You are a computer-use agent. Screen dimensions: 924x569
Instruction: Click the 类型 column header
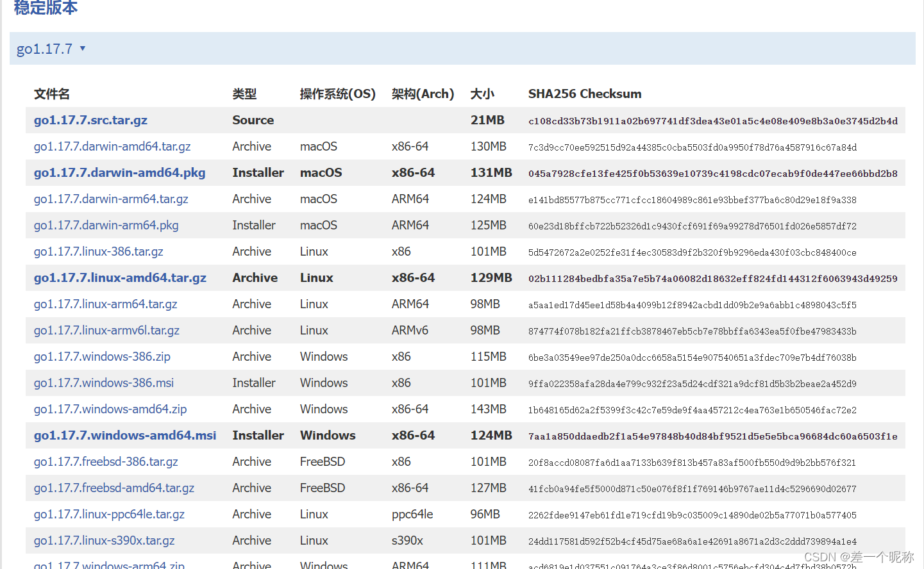244,94
